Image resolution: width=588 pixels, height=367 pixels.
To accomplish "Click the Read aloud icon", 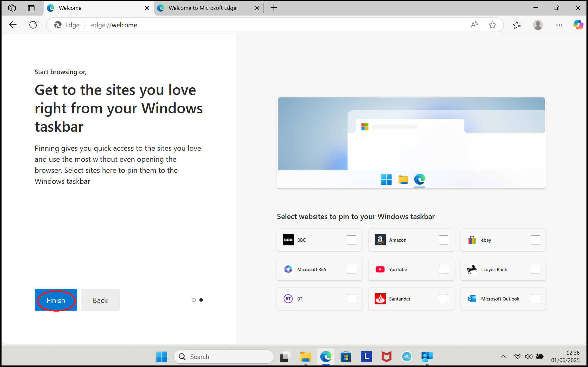I will click(474, 25).
